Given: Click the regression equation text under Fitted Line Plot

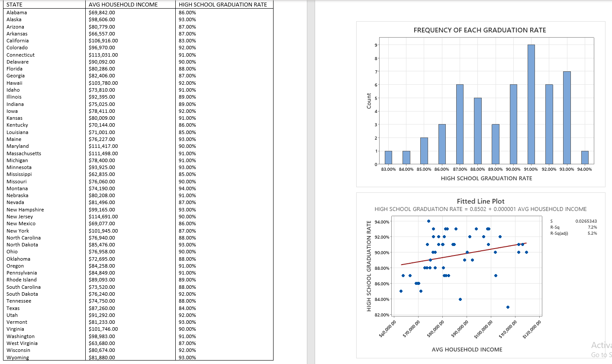Looking at the screenshot, I should (480, 209).
